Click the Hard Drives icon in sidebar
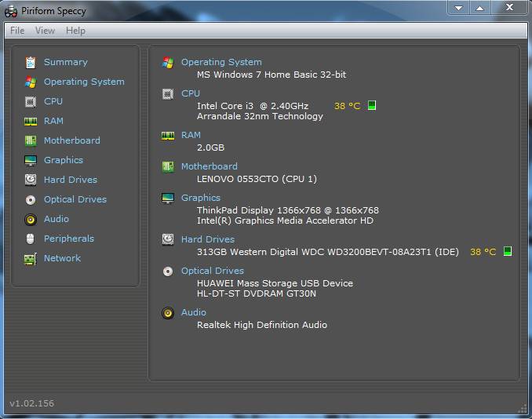Screen dimensions: 532x419 31,180
